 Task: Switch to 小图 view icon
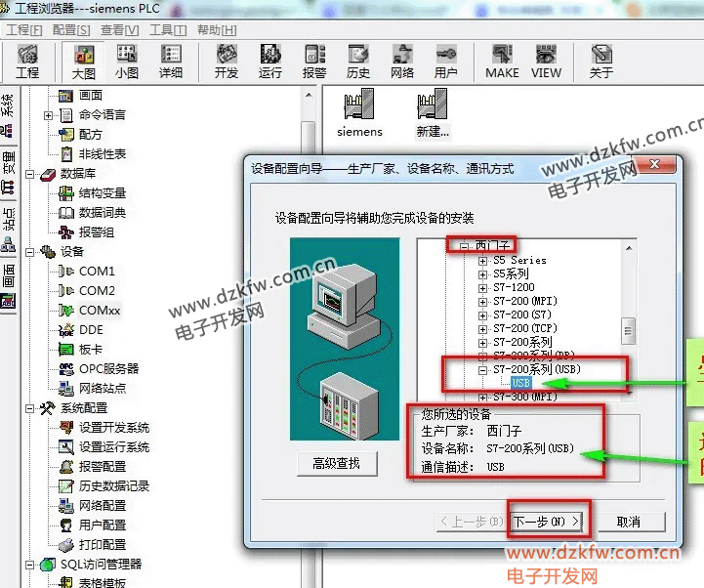pyautogui.click(x=127, y=61)
